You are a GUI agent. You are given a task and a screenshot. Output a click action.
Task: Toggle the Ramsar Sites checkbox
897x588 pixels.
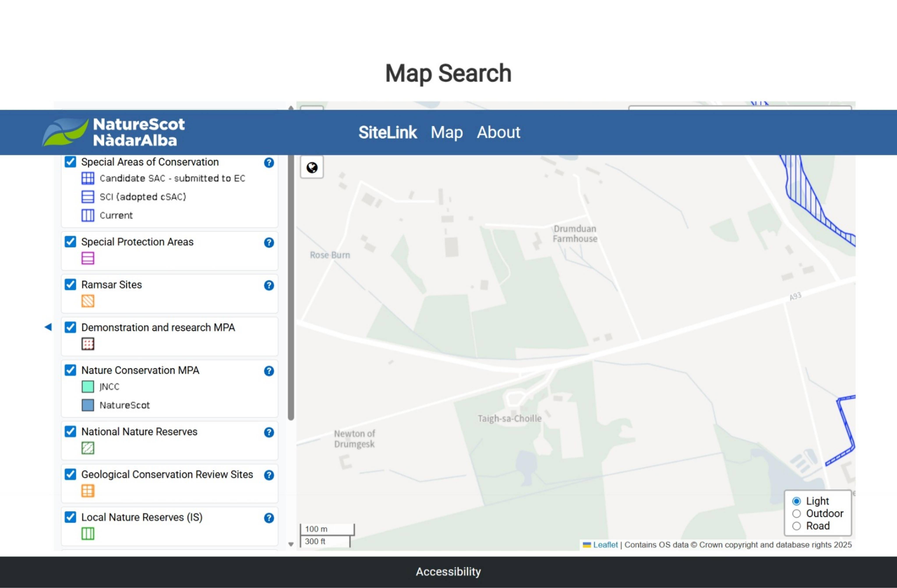tap(71, 284)
